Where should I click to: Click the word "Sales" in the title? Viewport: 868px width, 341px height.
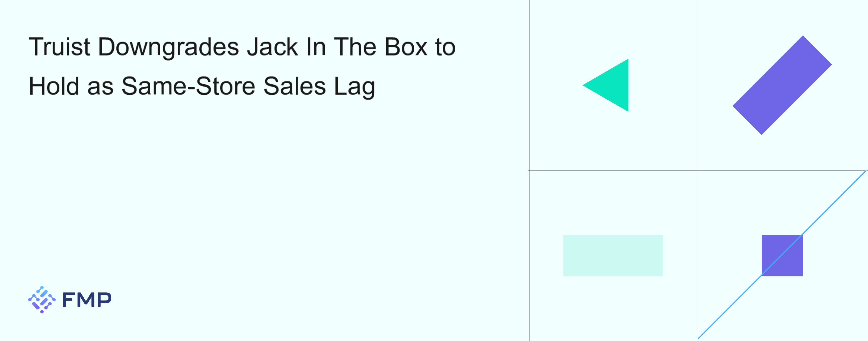click(295, 86)
